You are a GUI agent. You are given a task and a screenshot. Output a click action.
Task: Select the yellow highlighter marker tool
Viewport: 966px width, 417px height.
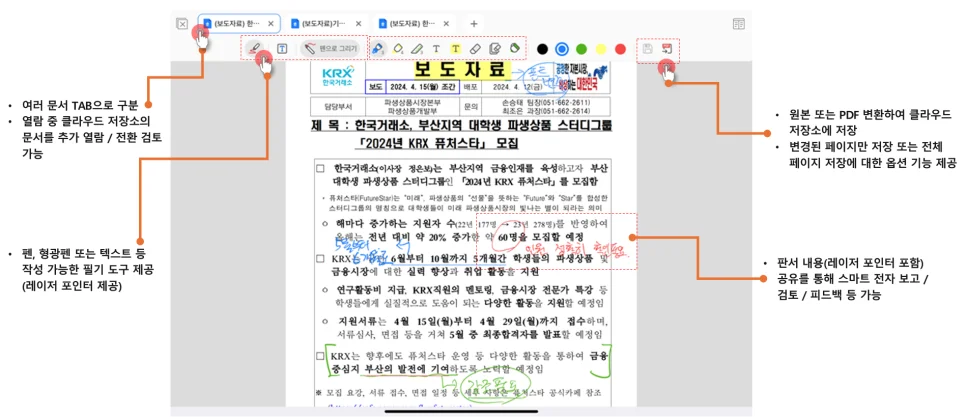coord(399,48)
